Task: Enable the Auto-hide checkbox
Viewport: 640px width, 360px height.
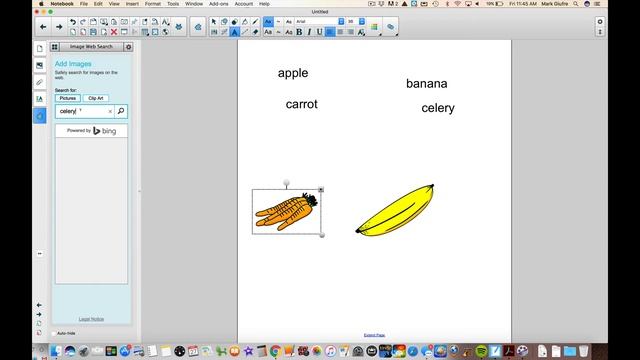Action: click(x=54, y=333)
